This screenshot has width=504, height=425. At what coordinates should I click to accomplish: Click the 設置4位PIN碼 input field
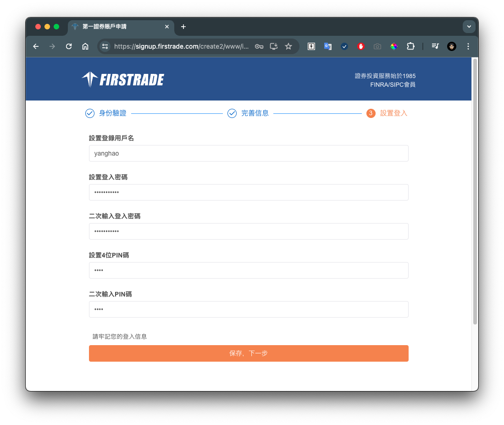[248, 270]
